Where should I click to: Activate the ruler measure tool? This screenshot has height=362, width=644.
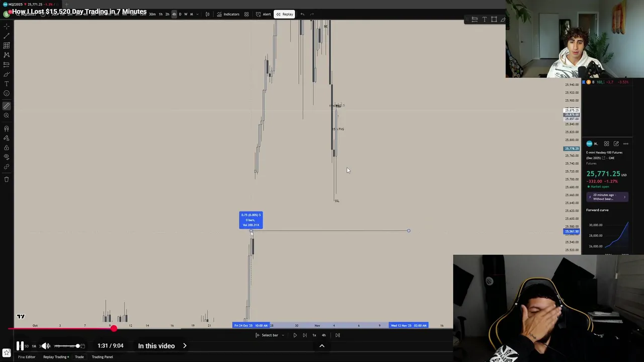(x=7, y=106)
